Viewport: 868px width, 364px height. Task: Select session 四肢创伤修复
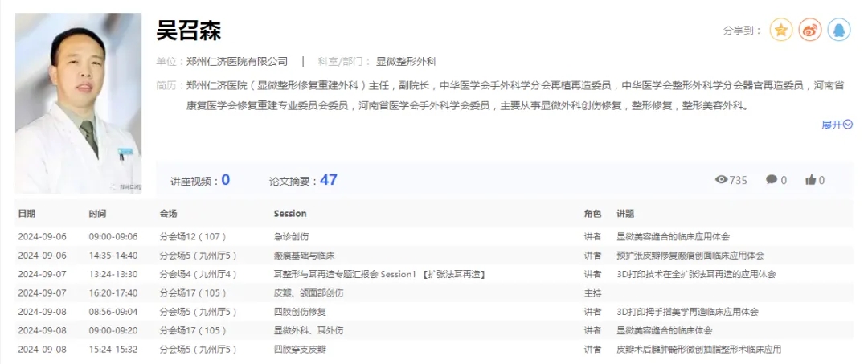tap(300, 312)
